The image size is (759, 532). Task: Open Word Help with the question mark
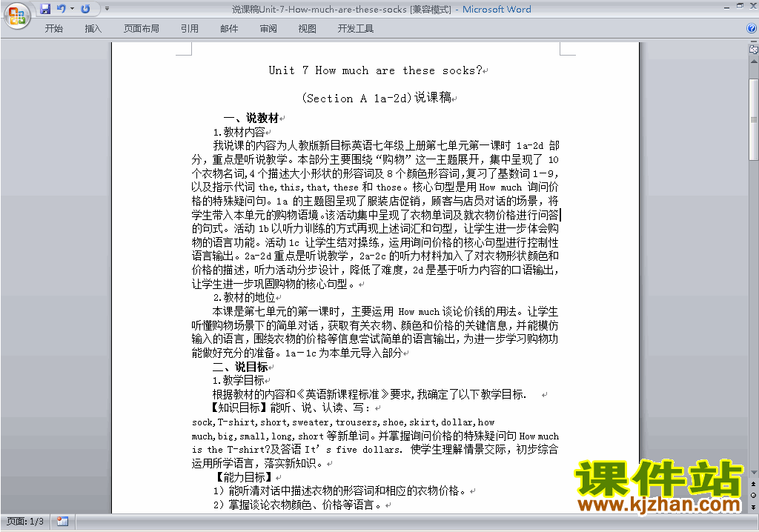click(x=752, y=29)
